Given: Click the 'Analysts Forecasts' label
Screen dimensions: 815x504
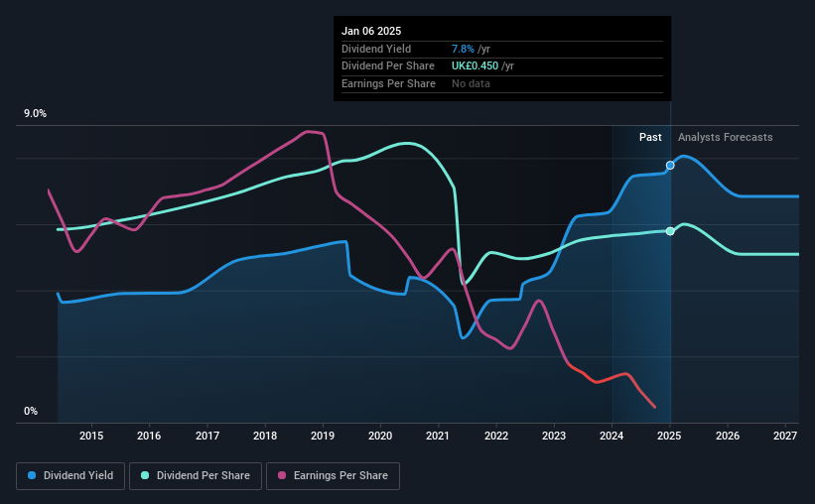Looking at the screenshot, I should [725, 137].
